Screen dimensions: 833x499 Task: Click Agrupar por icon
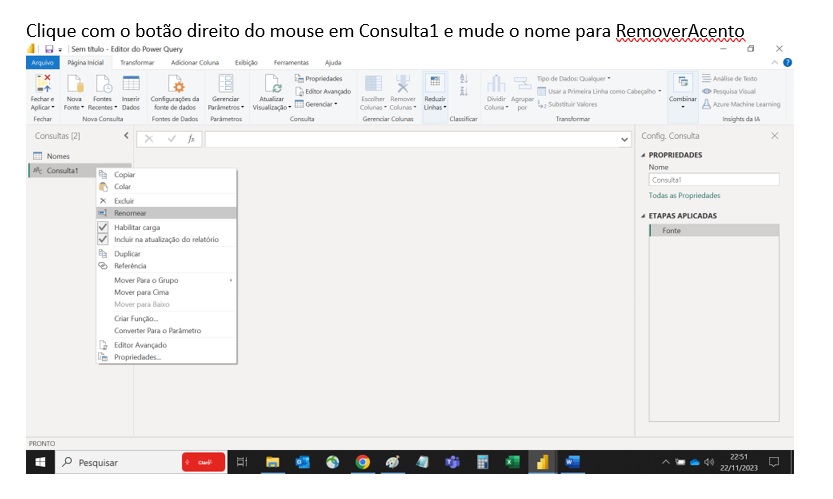[522, 84]
